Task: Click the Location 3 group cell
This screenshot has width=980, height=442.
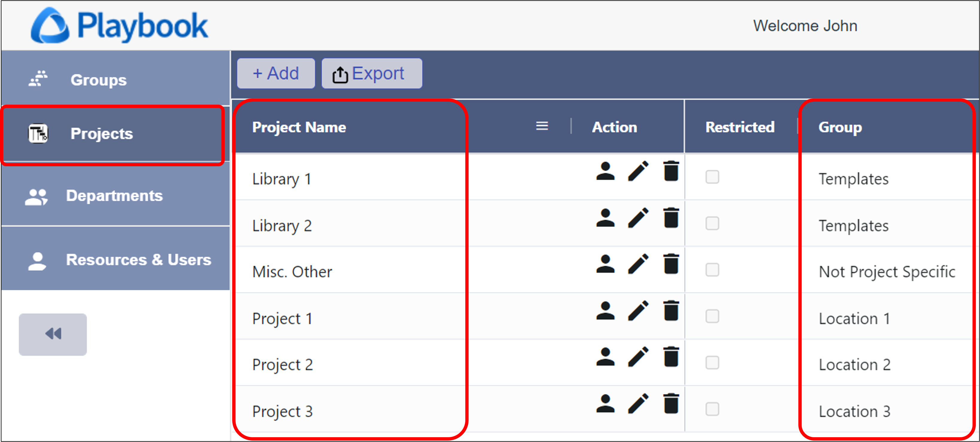Action: coord(854,411)
